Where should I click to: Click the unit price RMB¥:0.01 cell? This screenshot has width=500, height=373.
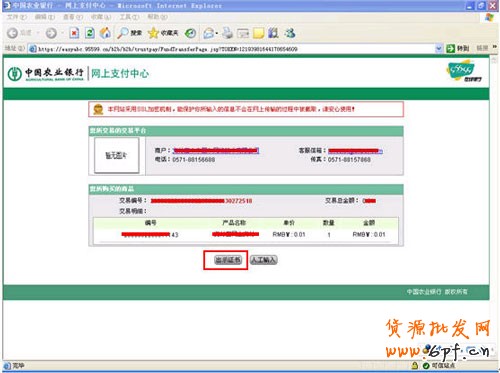pyautogui.click(x=289, y=234)
